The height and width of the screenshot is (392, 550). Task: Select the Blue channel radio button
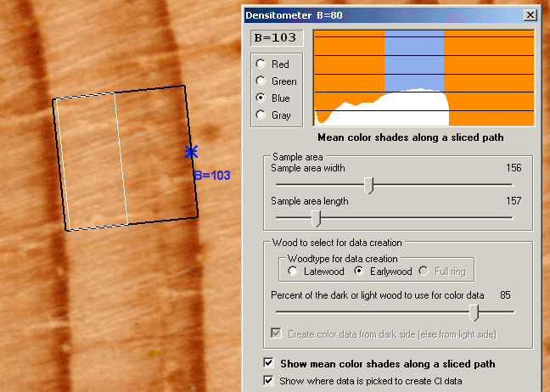click(261, 98)
